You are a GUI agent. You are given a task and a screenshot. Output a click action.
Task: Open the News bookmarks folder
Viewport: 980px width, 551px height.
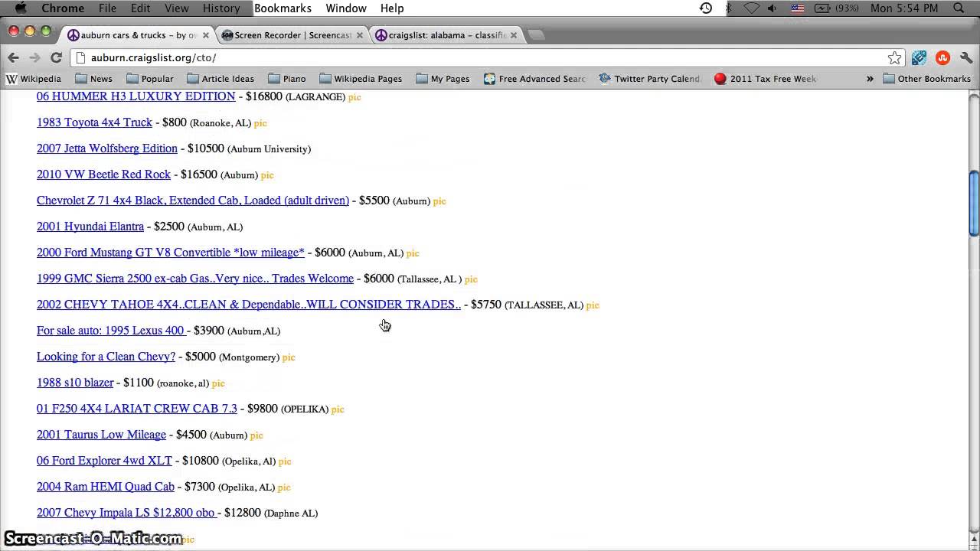click(94, 79)
